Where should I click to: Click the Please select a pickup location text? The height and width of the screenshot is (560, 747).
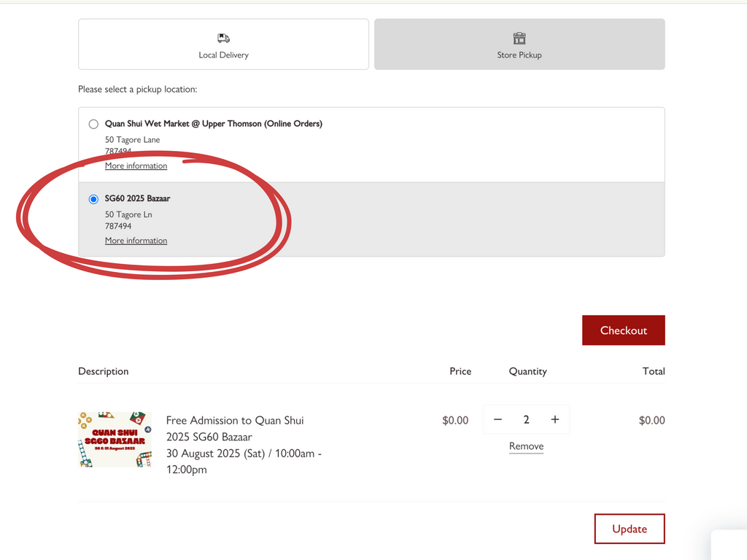pyautogui.click(x=138, y=89)
